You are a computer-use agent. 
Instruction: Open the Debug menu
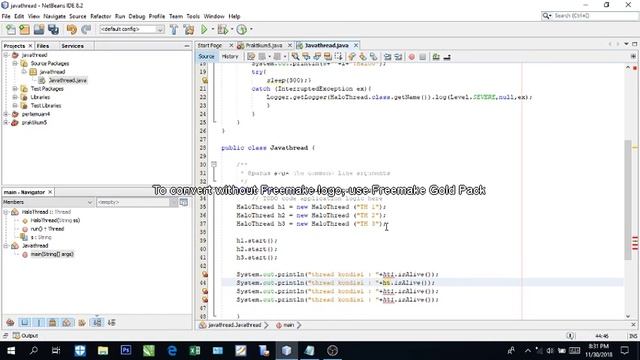coord(137,16)
